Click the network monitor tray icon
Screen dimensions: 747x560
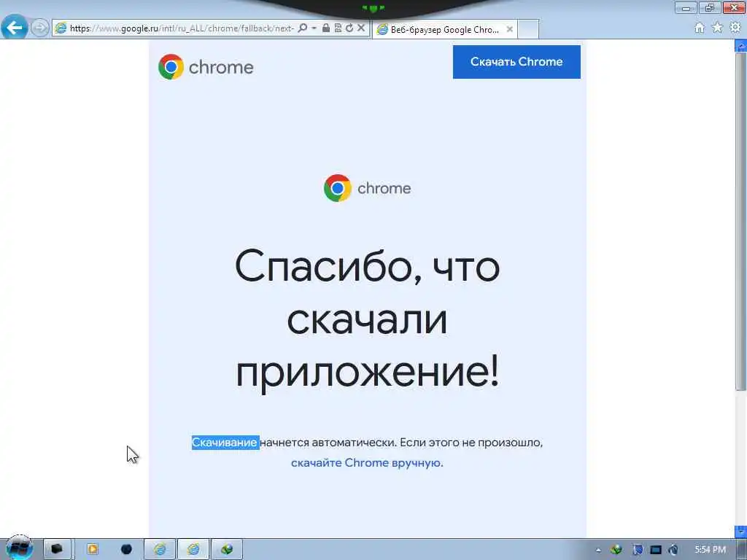point(656,550)
